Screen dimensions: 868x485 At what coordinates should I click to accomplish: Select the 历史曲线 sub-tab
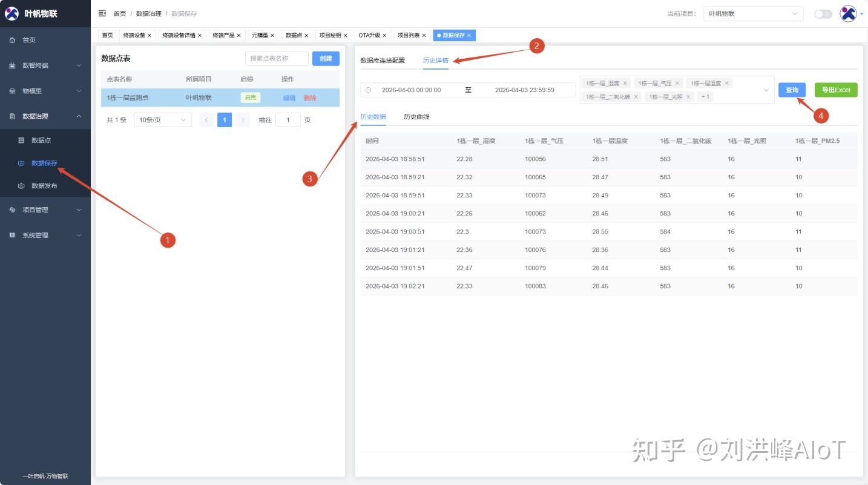[416, 117]
